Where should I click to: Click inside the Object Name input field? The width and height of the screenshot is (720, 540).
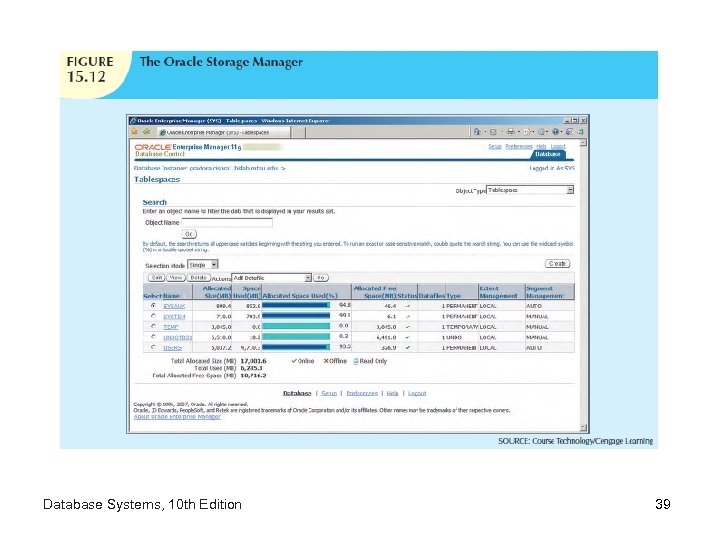point(227,223)
